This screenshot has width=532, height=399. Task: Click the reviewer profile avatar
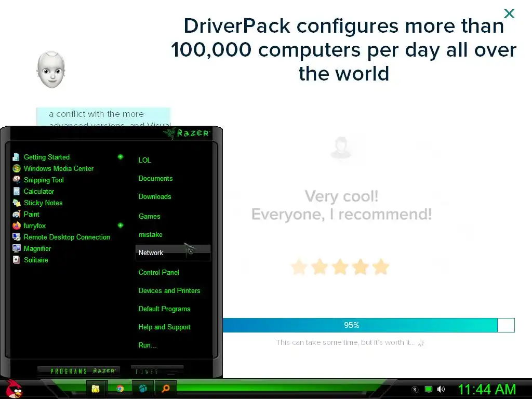click(x=342, y=148)
